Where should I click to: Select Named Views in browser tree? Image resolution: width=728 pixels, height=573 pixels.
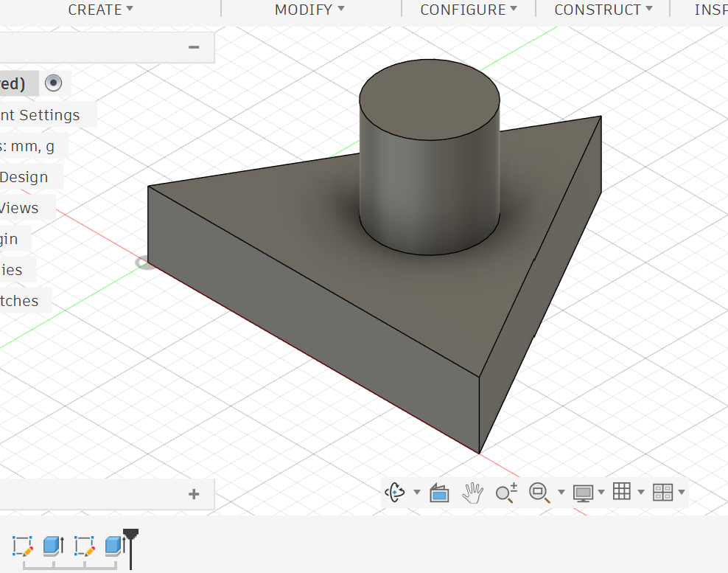coord(19,208)
